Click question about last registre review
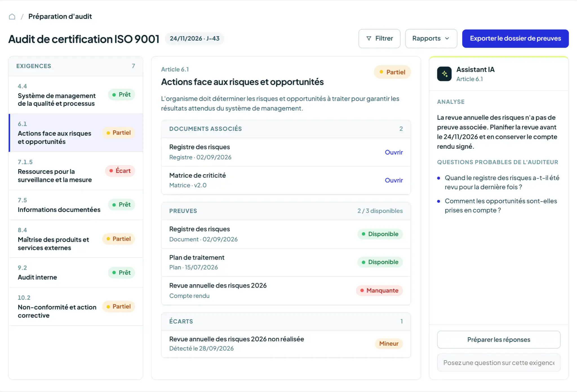The height and width of the screenshot is (392, 577). coord(502,182)
